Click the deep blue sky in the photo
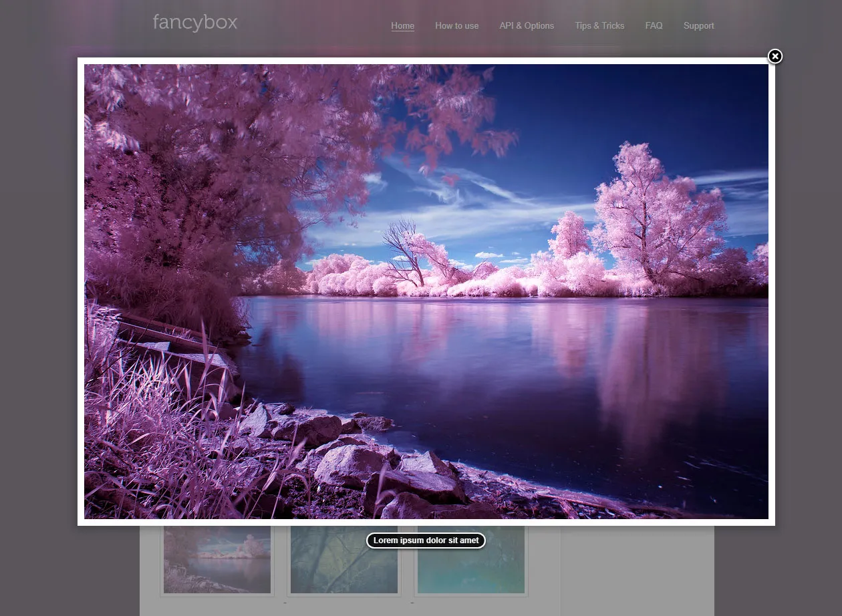The width and height of the screenshot is (842, 616). point(635,107)
